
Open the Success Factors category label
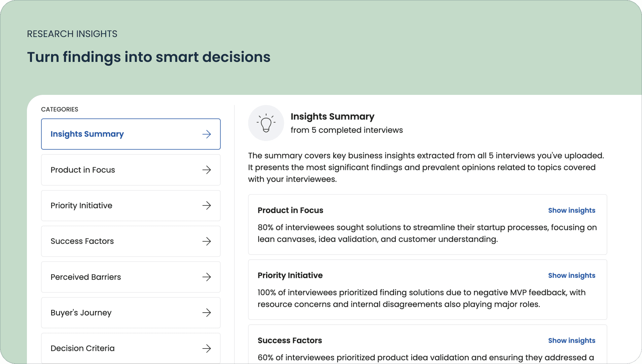(x=82, y=241)
